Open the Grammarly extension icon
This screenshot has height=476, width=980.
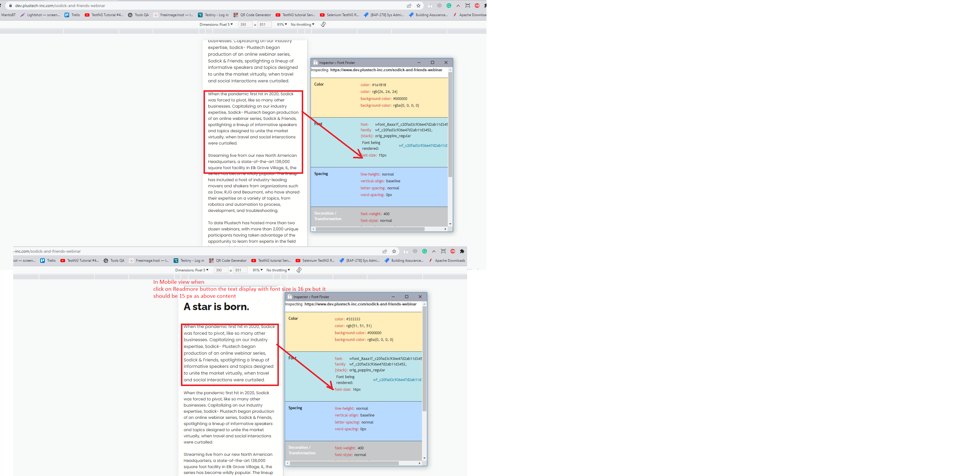(x=449, y=6)
